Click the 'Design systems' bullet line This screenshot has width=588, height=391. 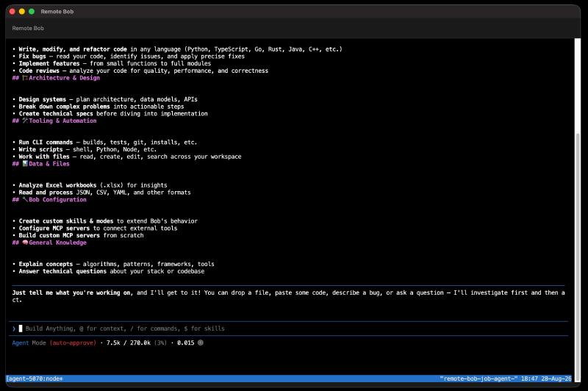pos(105,99)
